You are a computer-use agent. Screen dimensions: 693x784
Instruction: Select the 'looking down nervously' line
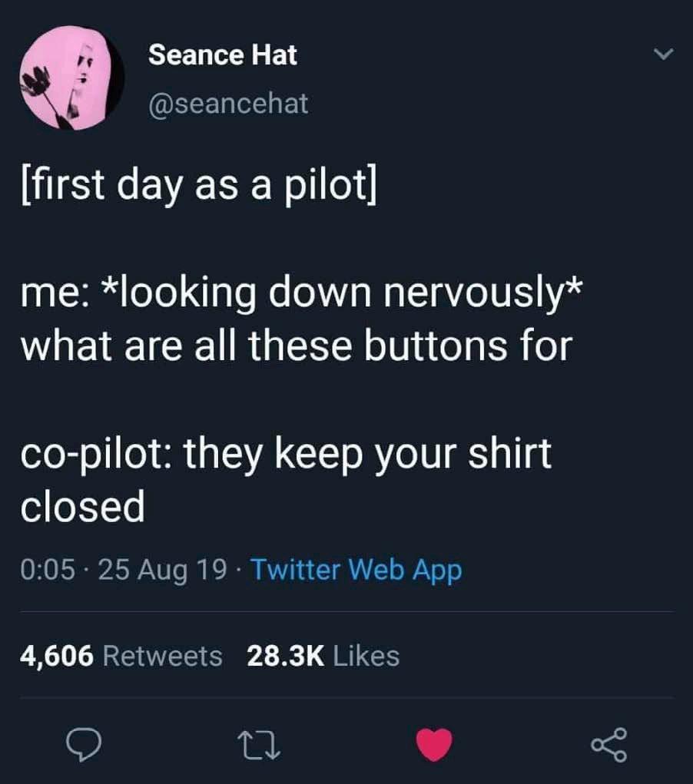(x=302, y=293)
